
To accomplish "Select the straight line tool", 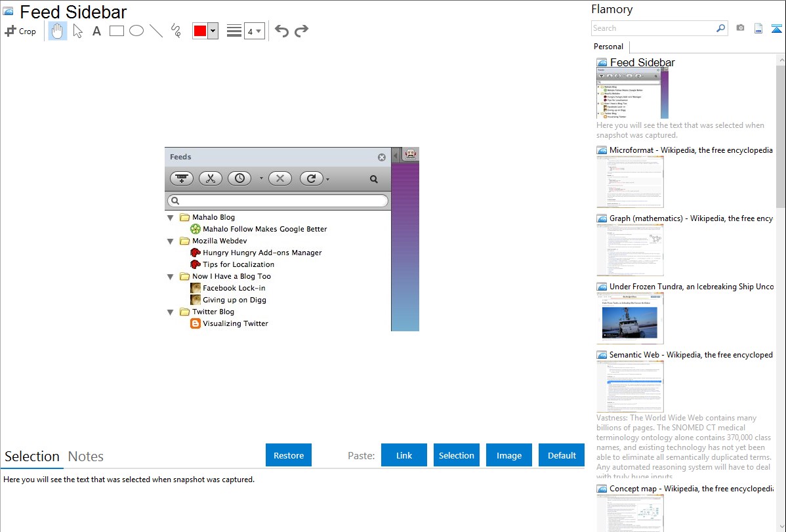I will (156, 31).
